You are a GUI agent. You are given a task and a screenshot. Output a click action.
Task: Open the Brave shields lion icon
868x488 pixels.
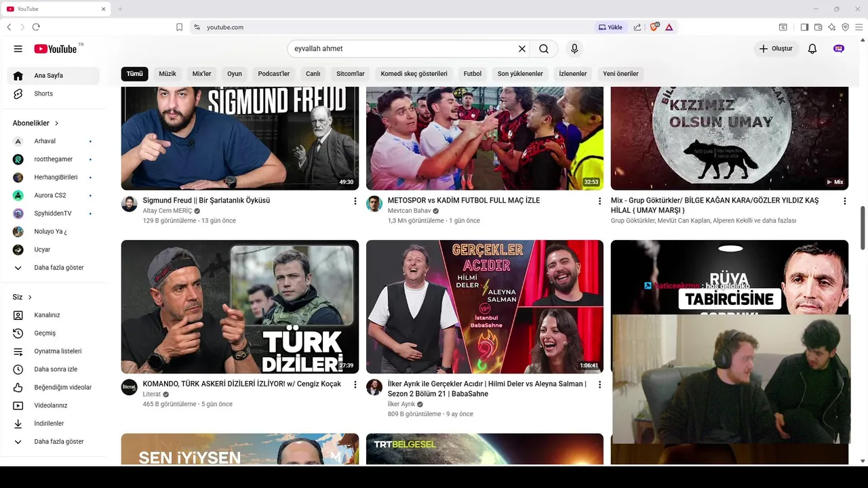pyautogui.click(x=654, y=27)
